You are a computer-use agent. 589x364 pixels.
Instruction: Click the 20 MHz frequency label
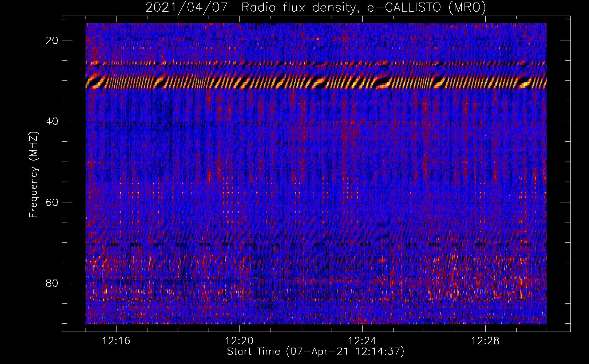pyautogui.click(x=52, y=40)
